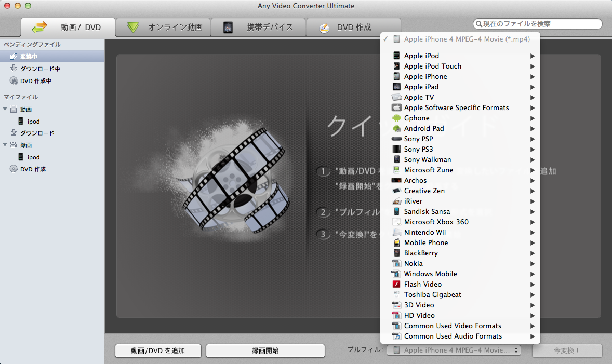Click the Apple iPad icon in profile menu
The image size is (612, 364).
396,87
